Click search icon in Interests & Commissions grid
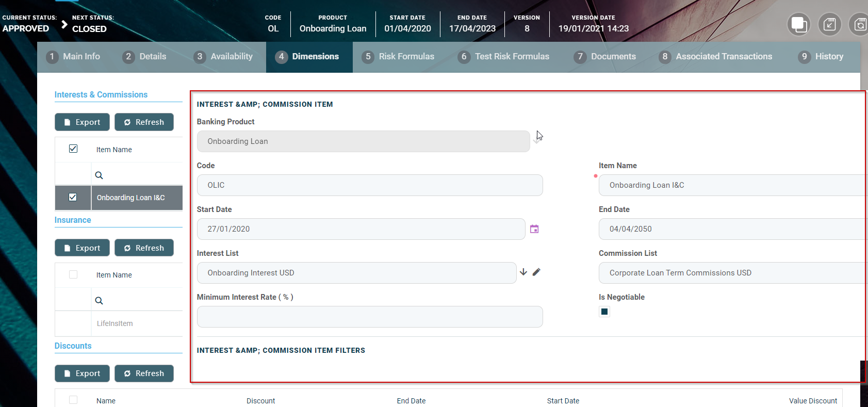The height and width of the screenshot is (407, 868). 99,175
